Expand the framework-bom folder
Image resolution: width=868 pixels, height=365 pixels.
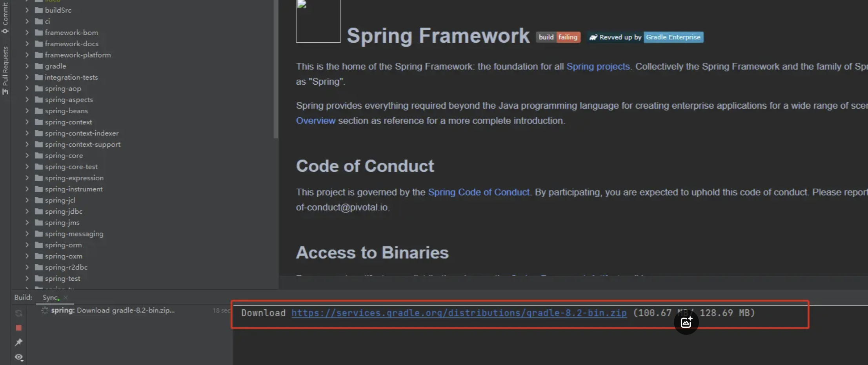pyautogui.click(x=27, y=33)
